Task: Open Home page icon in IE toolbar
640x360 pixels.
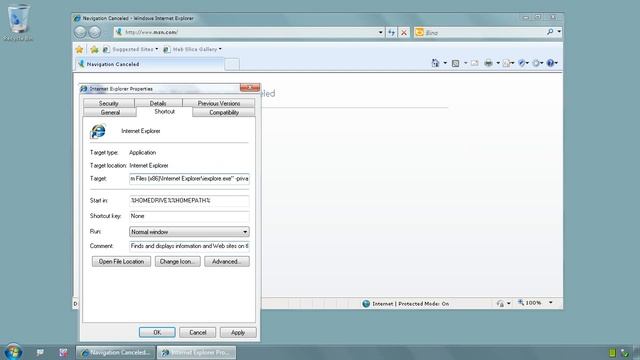Action: 436,63
